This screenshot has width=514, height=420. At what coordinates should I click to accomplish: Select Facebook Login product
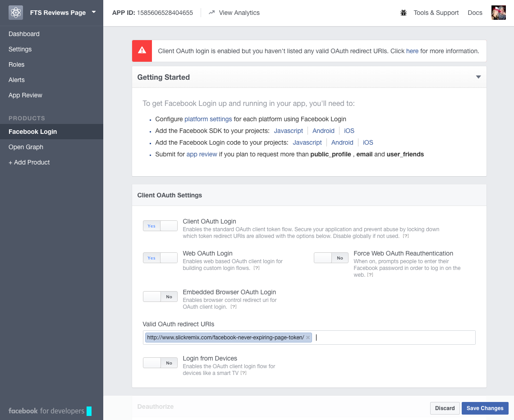pos(51,132)
